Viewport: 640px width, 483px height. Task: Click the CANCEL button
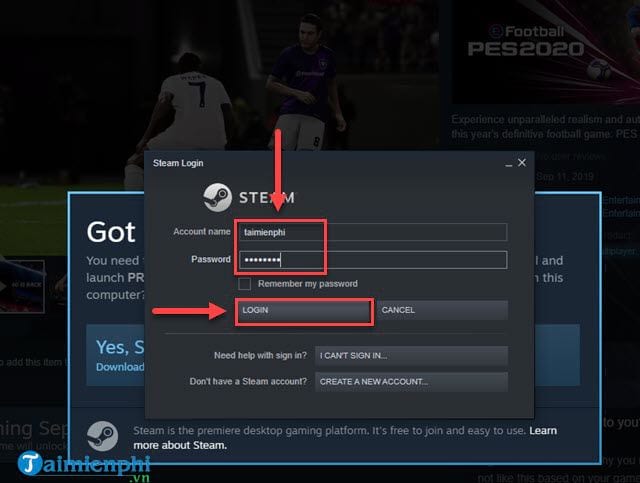[x=442, y=310]
